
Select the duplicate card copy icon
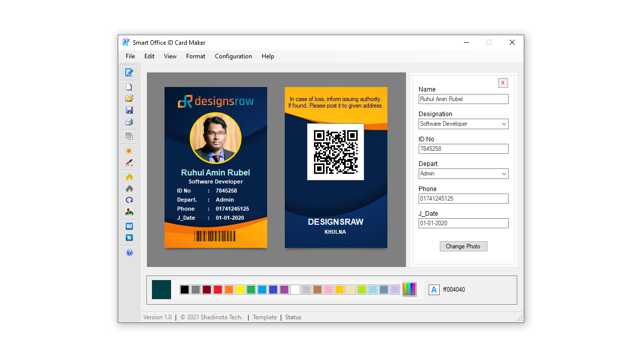tap(129, 136)
